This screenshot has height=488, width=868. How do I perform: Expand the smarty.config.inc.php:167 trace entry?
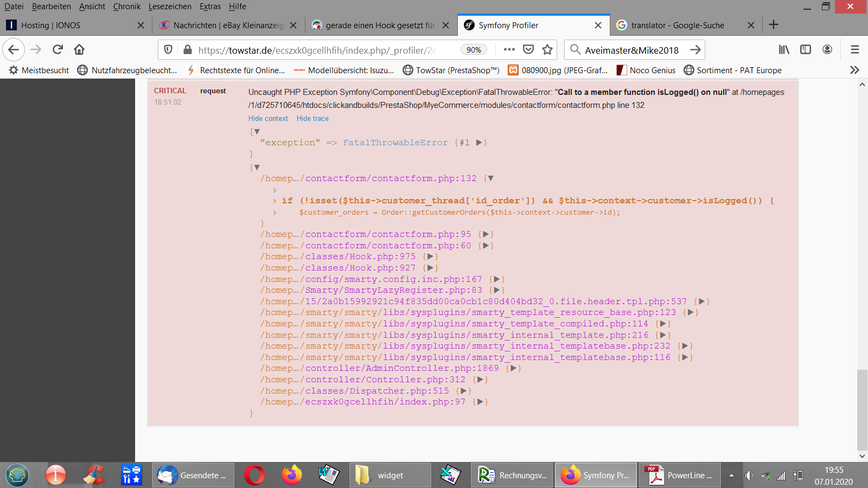[x=496, y=279]
